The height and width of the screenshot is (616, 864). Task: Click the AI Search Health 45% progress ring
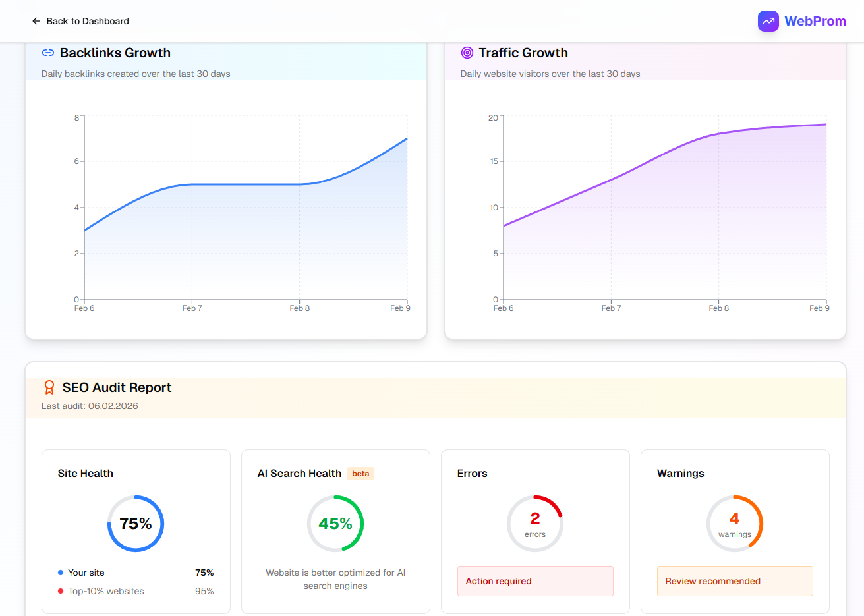pos(335,523)
